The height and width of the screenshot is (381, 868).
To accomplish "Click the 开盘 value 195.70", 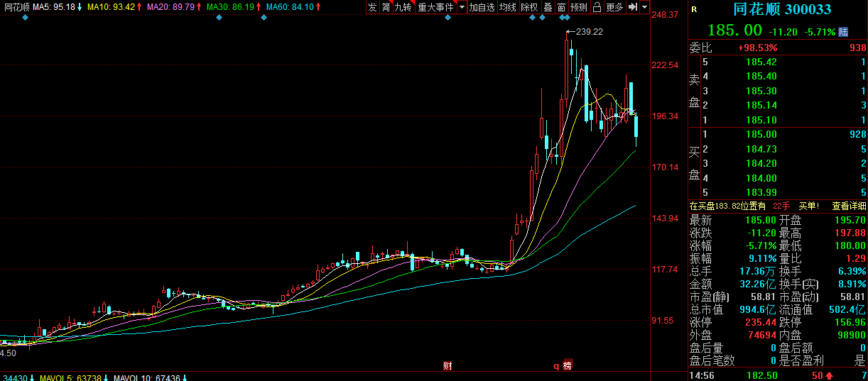I will 851,220.
